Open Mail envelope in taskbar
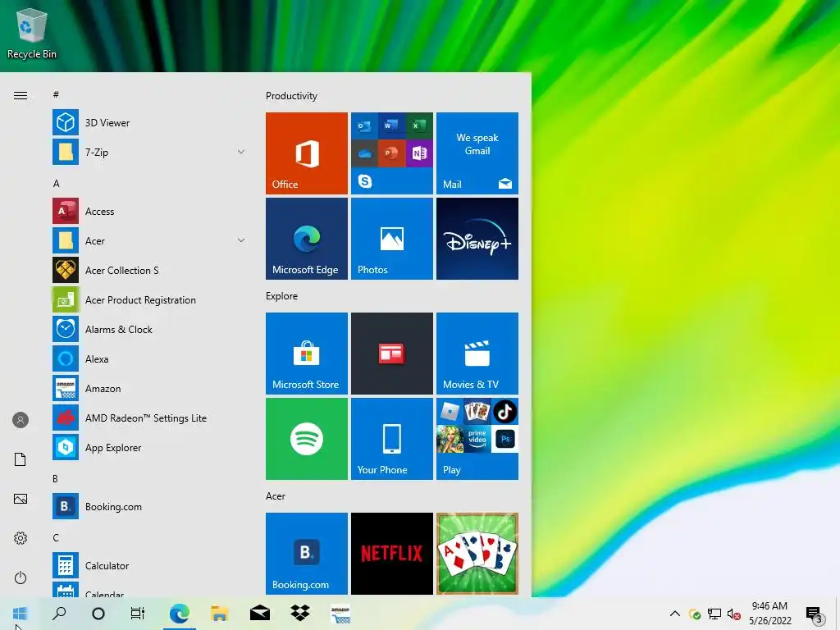 pos(260,614)
